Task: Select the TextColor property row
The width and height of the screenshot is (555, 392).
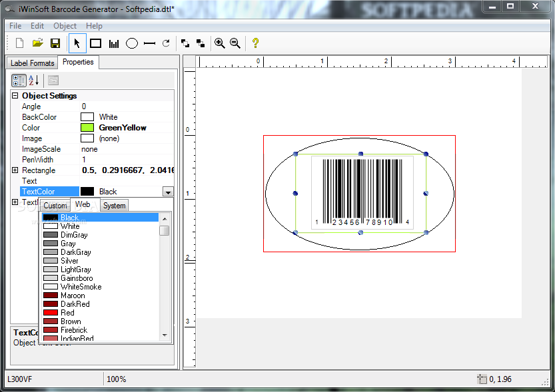Action: pos(50,192)
